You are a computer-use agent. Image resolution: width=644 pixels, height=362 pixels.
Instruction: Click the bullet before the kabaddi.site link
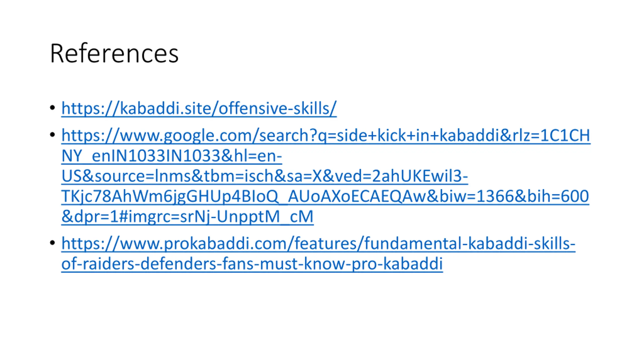(x=52, y=108)
